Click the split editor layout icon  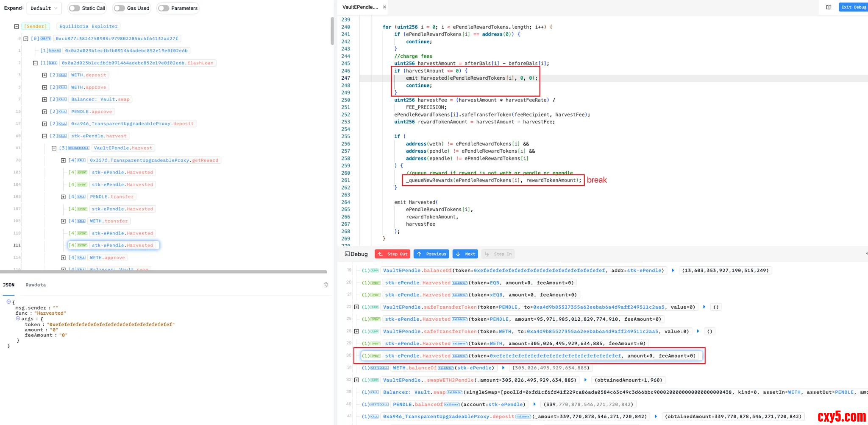click(829, 7)
